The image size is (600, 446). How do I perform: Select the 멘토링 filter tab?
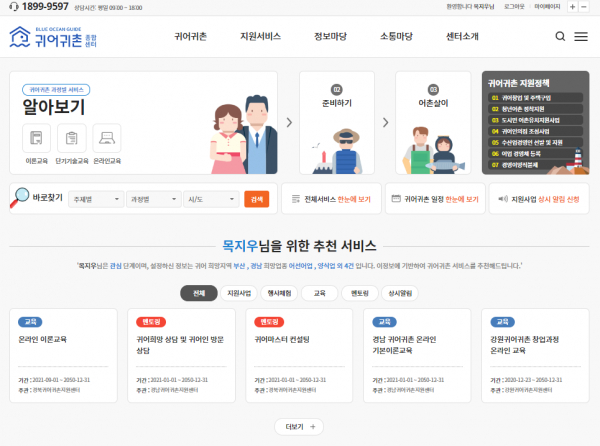pos(360,293)
